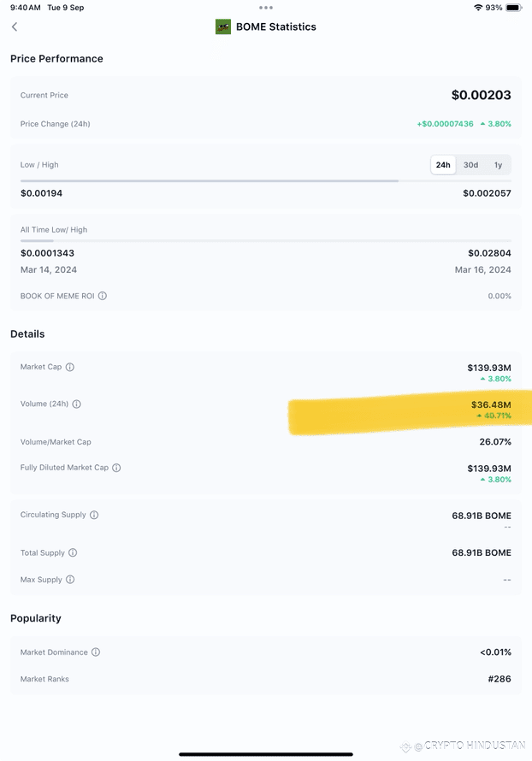Image resolution: width=532 pixels, height=761 pixels.
Task: Show info for Circulating Supply
Action: coord(94,515)
